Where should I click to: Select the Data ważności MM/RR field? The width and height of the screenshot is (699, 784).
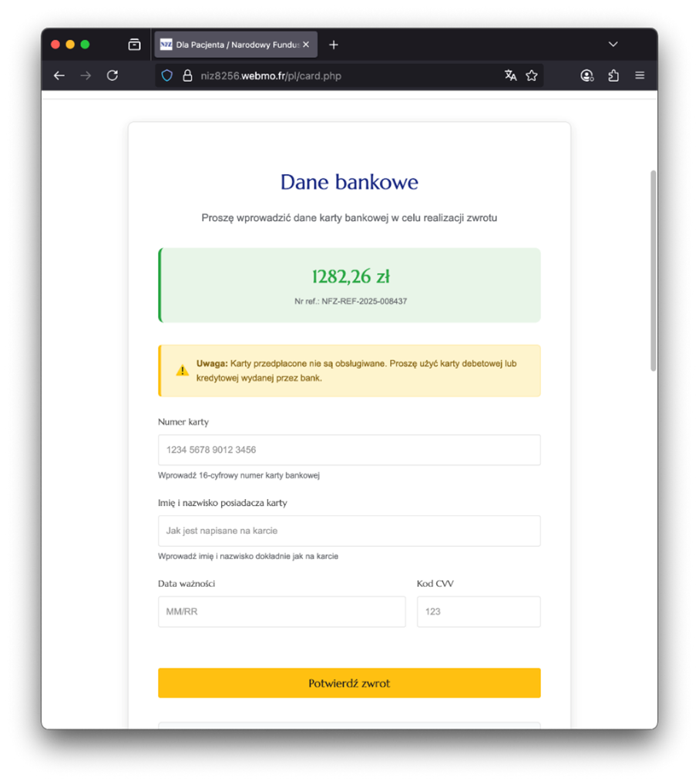281,611
